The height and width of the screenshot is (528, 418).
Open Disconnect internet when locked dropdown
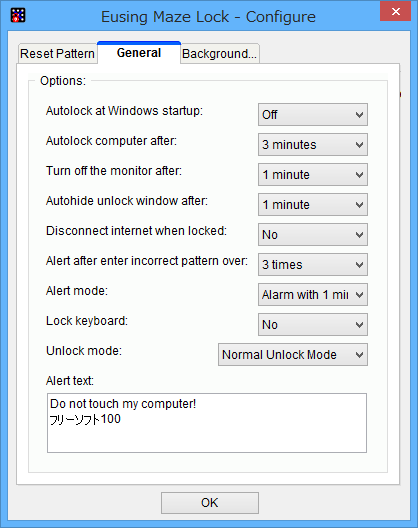pyautogui.click(x=313, y=234)
